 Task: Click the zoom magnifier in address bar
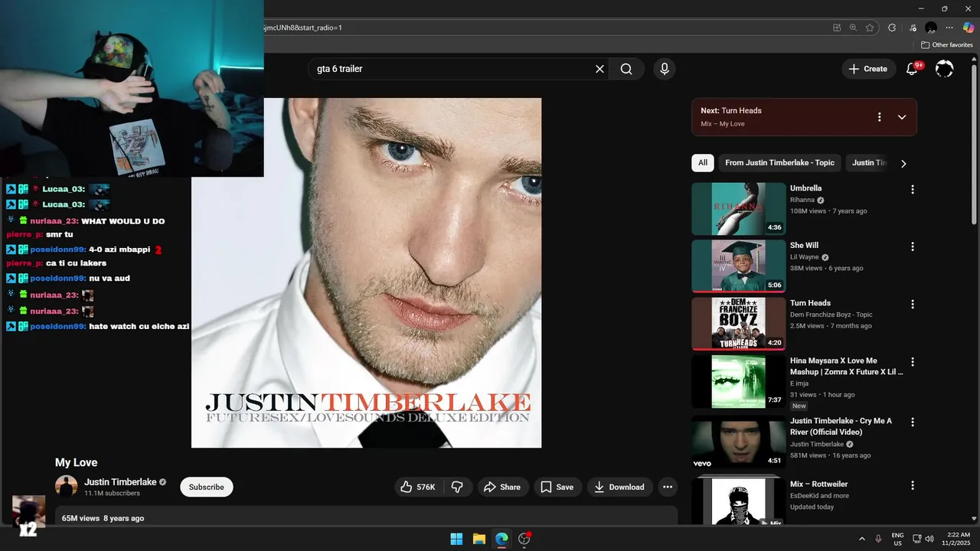point(854,28)
